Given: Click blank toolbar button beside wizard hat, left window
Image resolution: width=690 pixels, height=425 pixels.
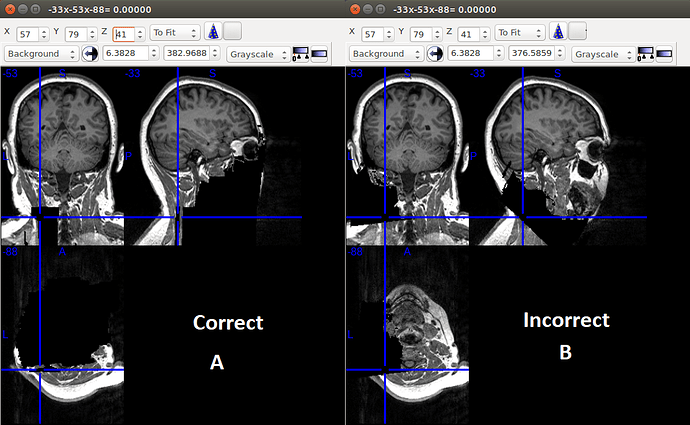Looking at the screenshot, I should pos(232,32).
